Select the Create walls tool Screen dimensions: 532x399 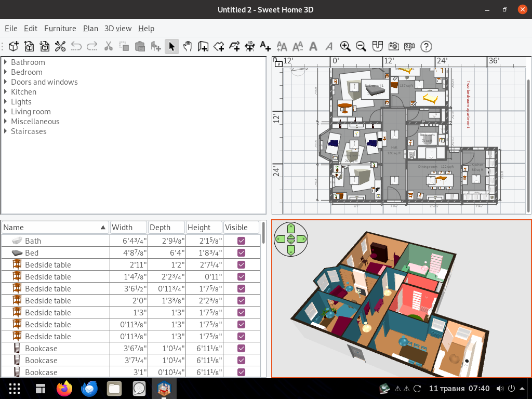pyautogui.click(x=203, y=46)
